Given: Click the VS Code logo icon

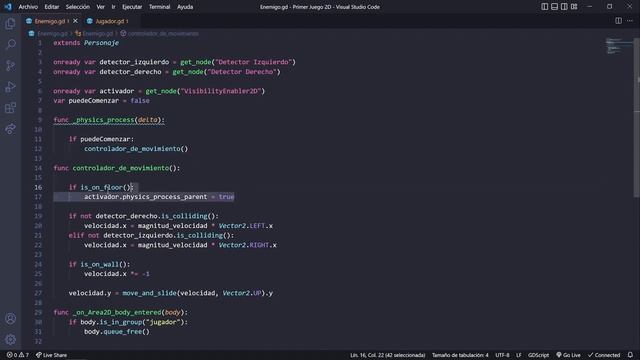Looking at the screenshot, I should click(x=8, y=7).
